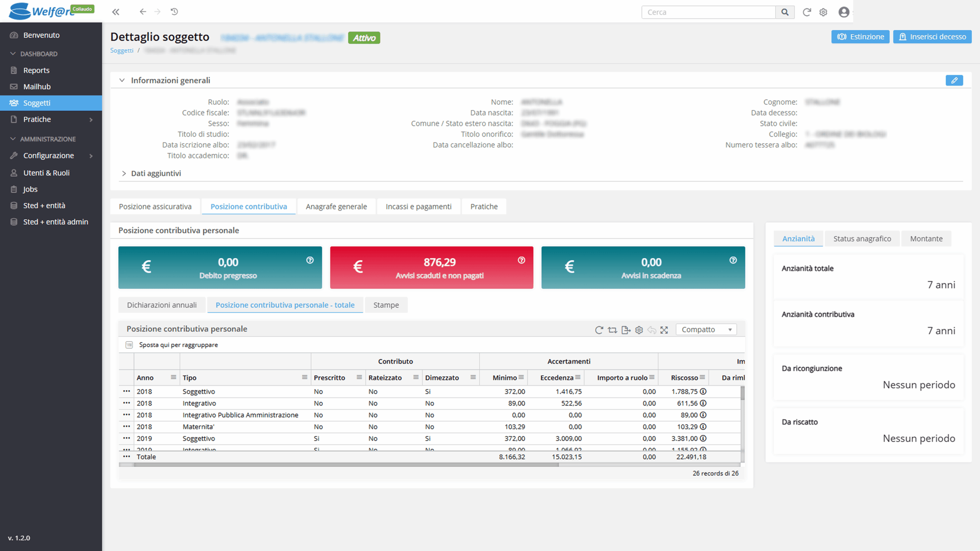
Task: Click the search magnifier button
Action: coord(785,12)
